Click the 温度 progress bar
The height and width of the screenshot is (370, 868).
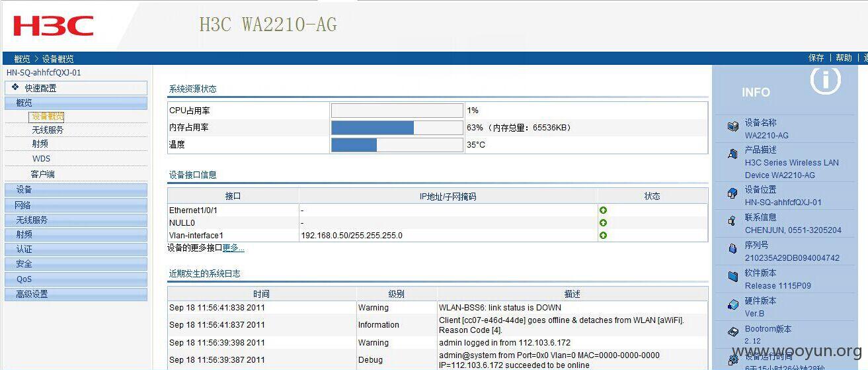(397, 145)
